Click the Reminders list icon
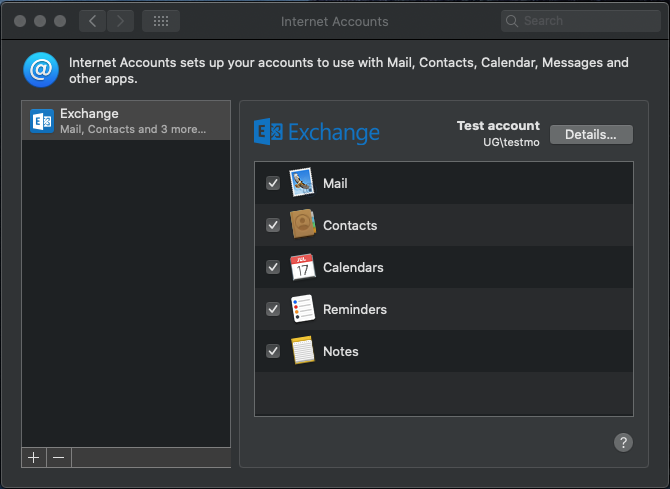 [x=303, y=309]
